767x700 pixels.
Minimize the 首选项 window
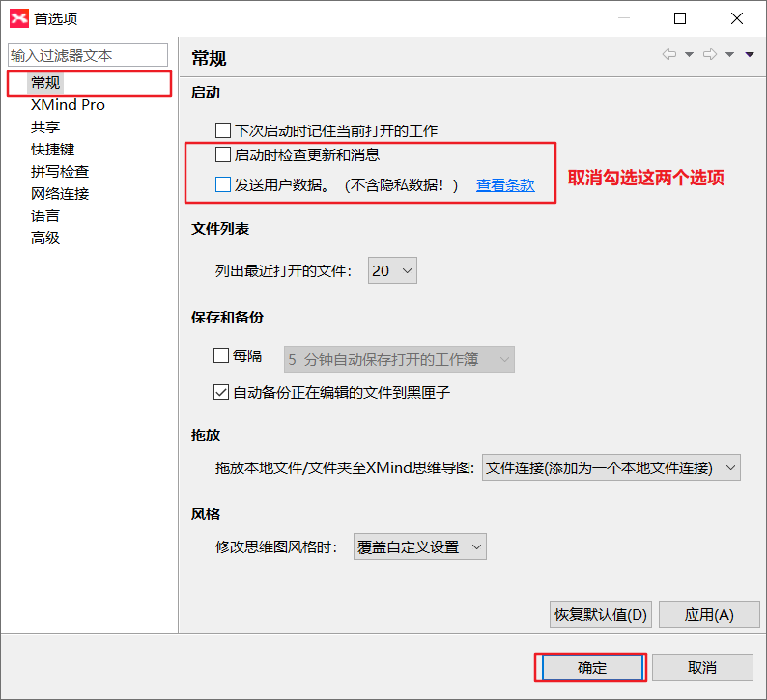[624, 18]
